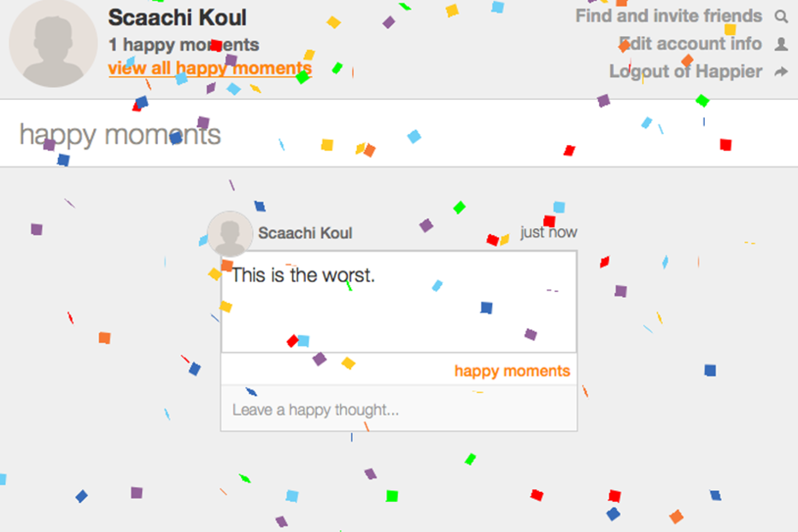Select Logout of Happier
The width and height of the screenshot is (798, 532).
tap(685, 71)
